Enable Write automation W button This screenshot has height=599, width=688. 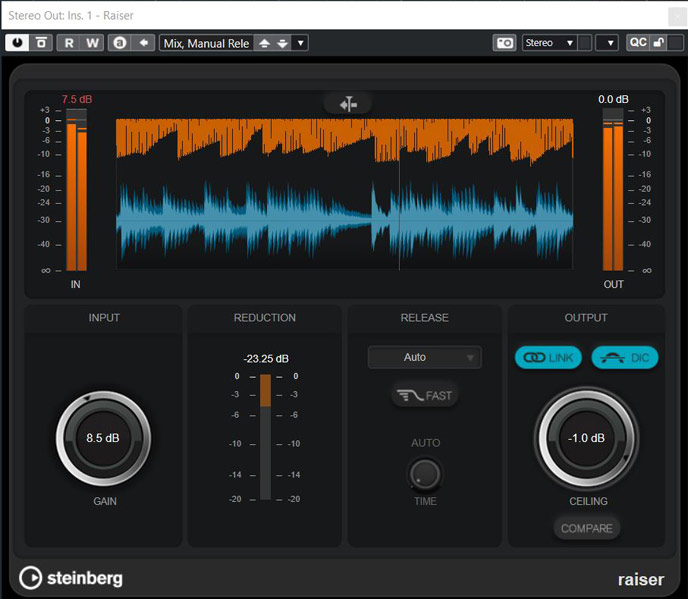(93, 43)
